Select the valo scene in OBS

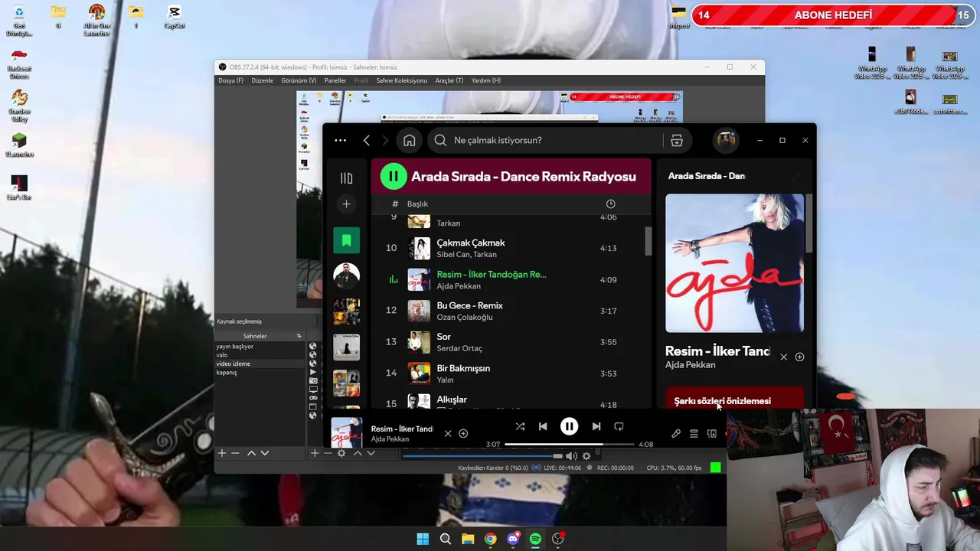coord(260,355)
